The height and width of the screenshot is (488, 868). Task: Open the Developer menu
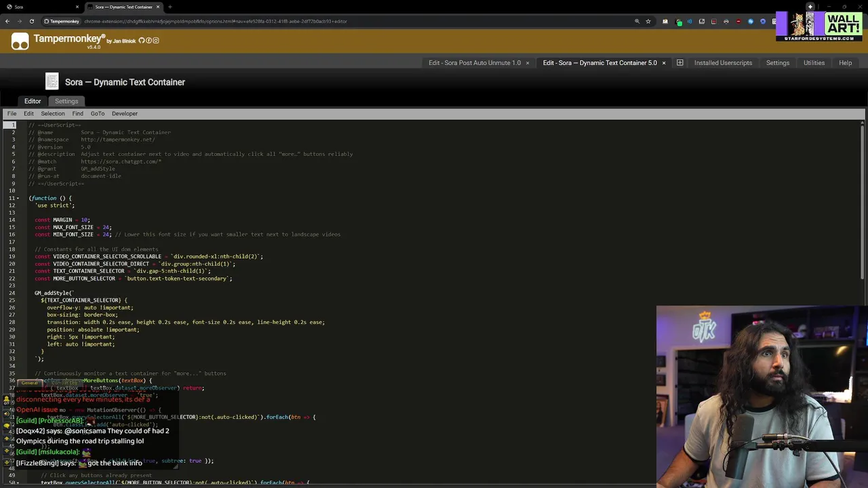[x=125, y=113]
